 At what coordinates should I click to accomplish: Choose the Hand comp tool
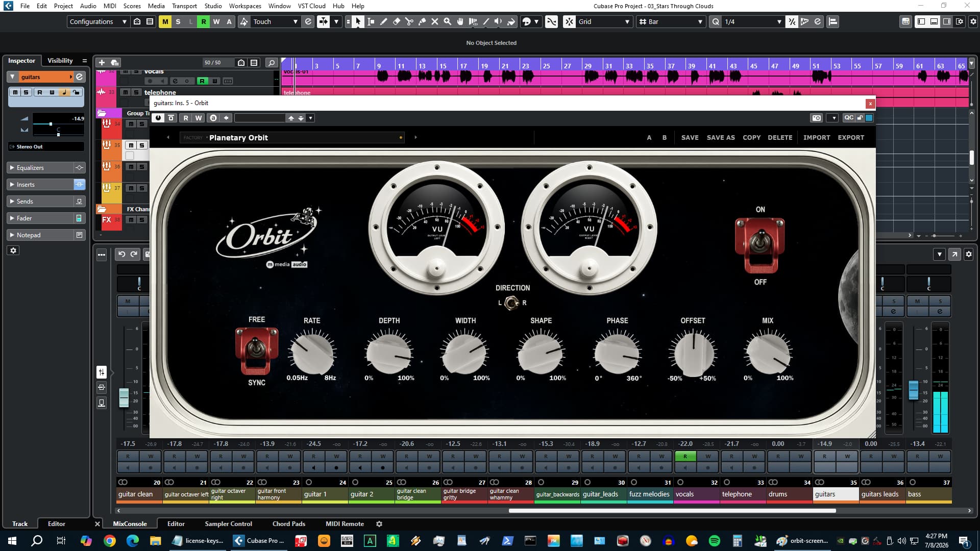point(460,21)
